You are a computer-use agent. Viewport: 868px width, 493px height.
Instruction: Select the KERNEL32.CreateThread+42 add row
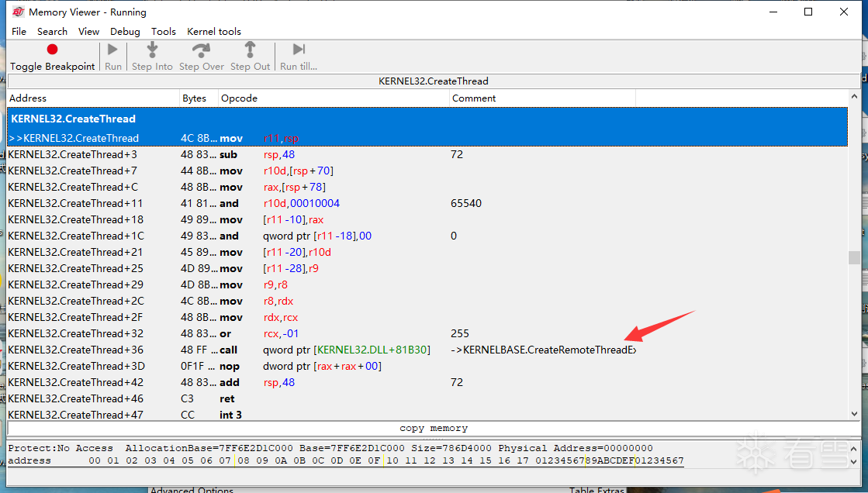(x=427, y=382)
